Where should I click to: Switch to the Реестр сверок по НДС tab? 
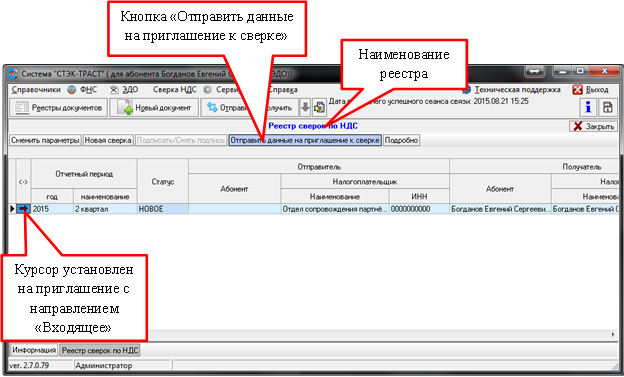pyautogui.click(x=100, y=350)
